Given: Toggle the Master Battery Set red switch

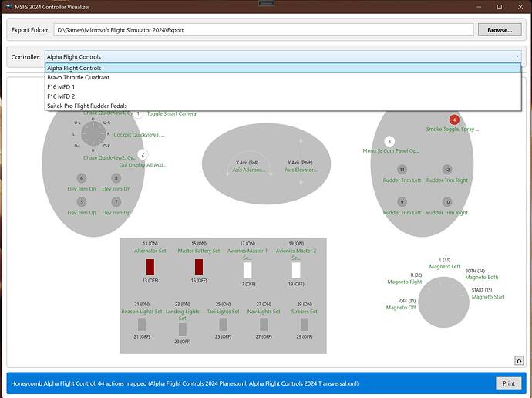Looking at the screenshot, I should click(199, 267).
